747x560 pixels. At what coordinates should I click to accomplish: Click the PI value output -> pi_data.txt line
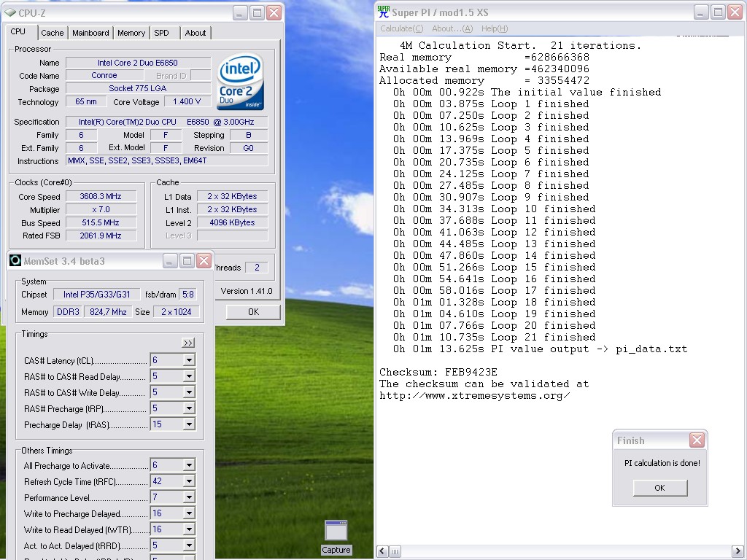tap(541, 349)
